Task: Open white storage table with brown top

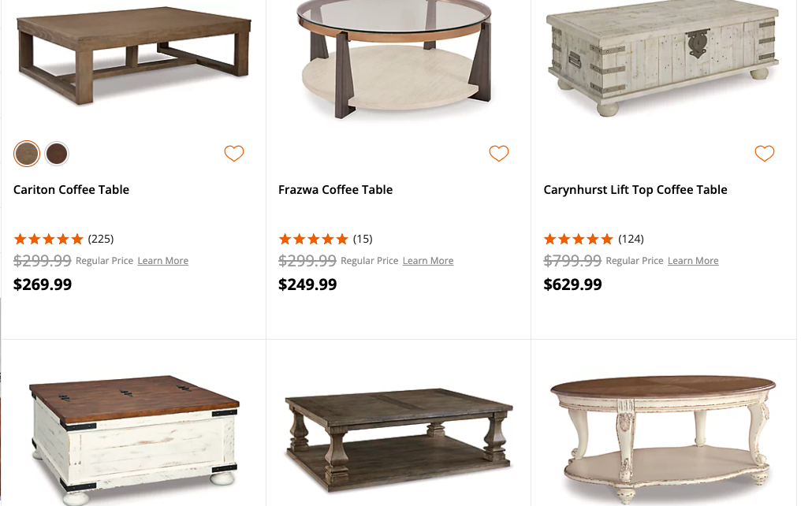Action: (132, 437)
